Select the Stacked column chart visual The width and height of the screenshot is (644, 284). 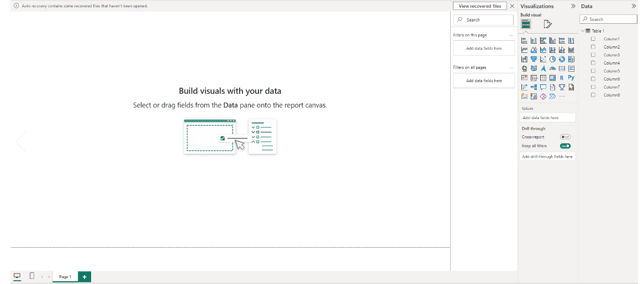pos(534,40)
